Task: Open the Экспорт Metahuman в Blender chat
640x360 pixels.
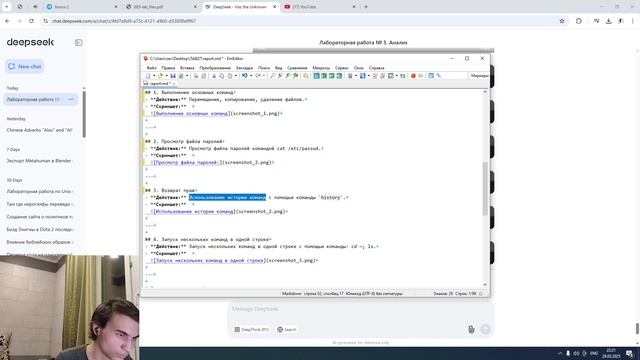Action: click(40, 161)
